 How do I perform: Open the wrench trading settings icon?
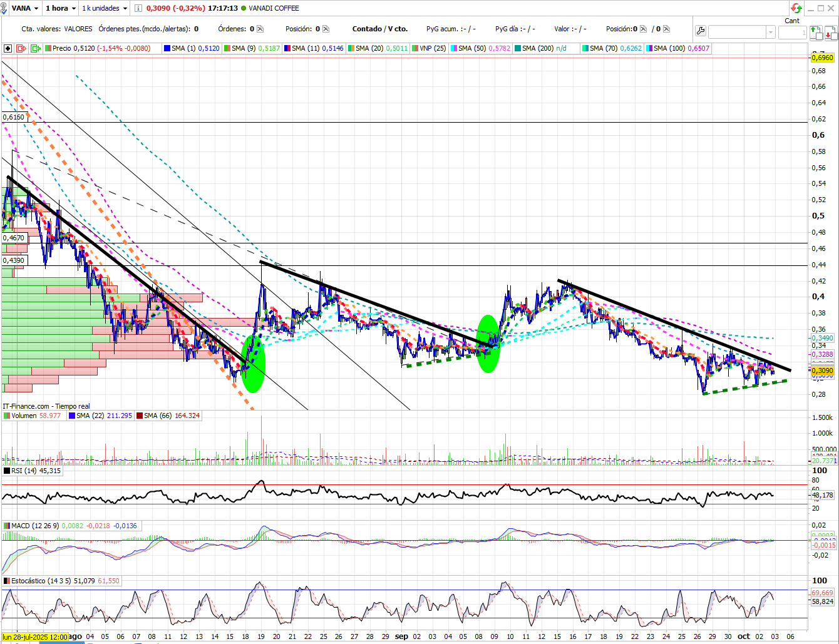701,31
